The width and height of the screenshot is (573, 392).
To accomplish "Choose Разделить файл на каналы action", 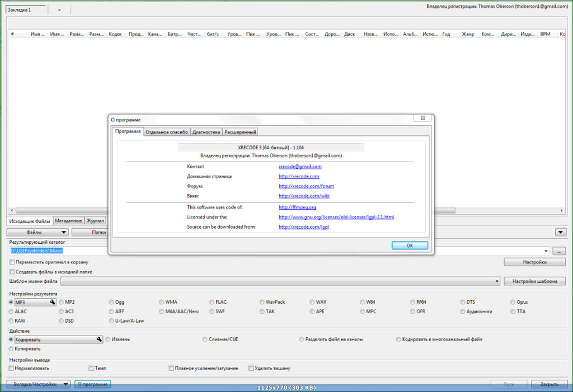I will (x=331, y=339).
